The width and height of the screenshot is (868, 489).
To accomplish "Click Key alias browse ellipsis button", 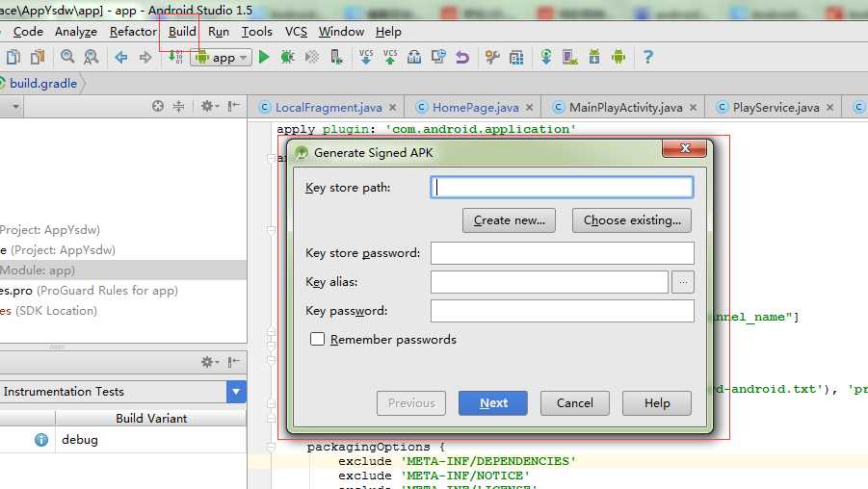I will pos(683,282).
